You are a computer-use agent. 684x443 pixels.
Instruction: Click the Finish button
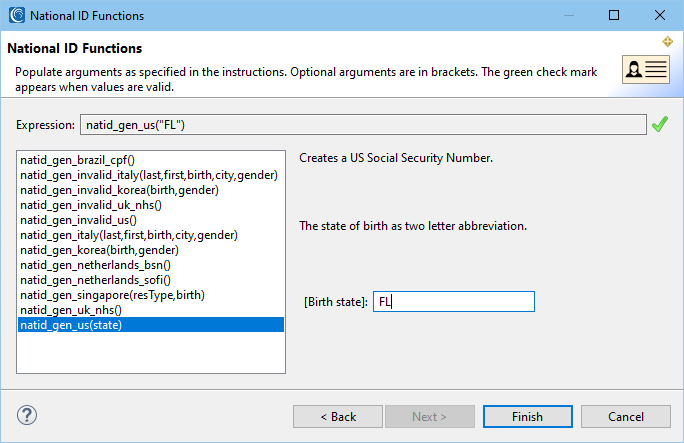click(527, 416)
